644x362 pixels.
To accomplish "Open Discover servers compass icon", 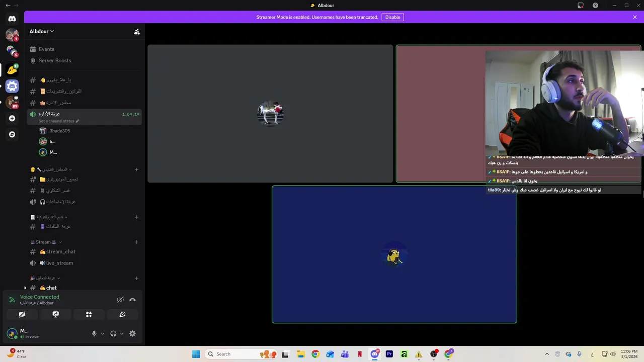I will (12, 134).
